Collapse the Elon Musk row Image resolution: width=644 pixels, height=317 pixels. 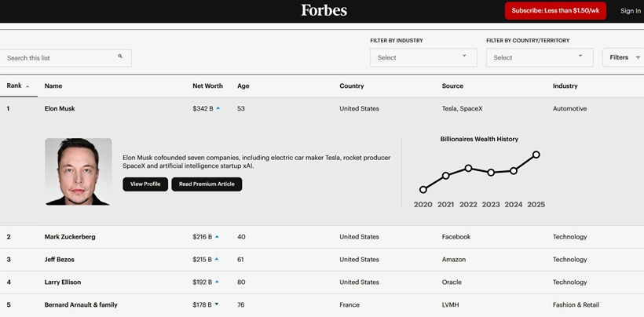point(322,108)
